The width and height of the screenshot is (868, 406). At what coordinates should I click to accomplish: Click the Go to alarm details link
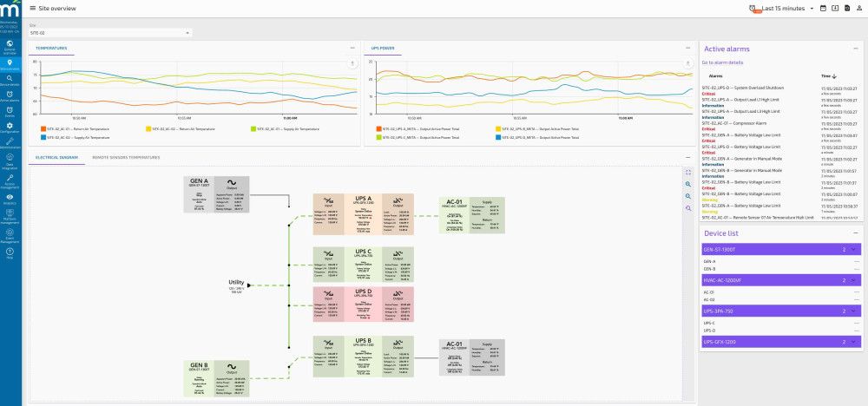pyautogui.click(x=722, y=62)
